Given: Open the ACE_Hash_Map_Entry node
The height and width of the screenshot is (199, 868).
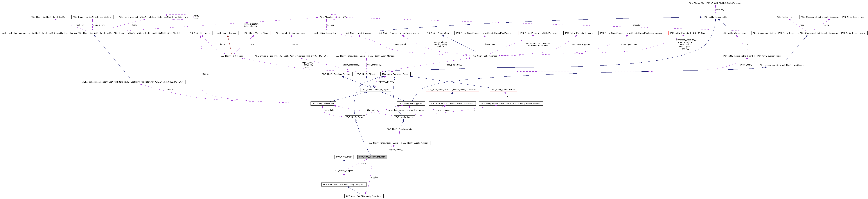Looking at the screenshot, I should [x=153, y=17].
